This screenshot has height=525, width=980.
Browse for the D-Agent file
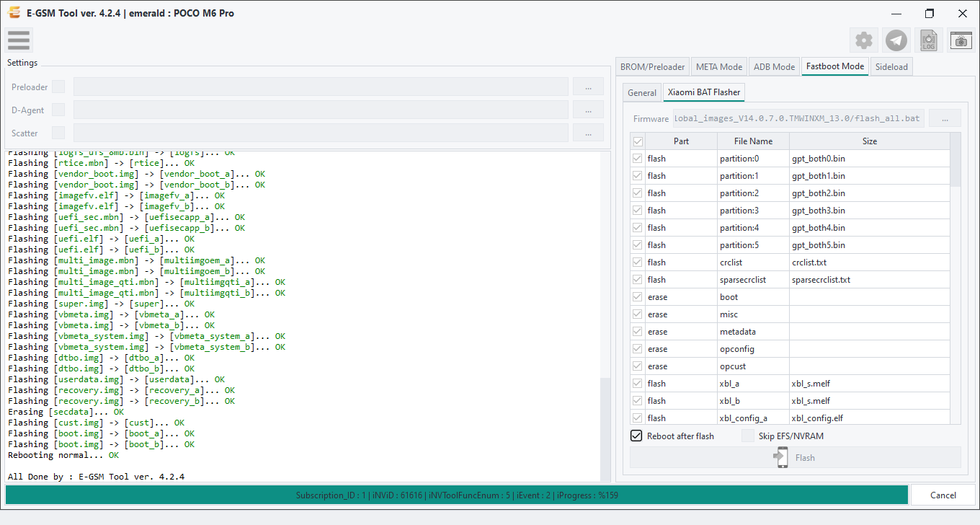pyautogui.click(x=589, y=110)
